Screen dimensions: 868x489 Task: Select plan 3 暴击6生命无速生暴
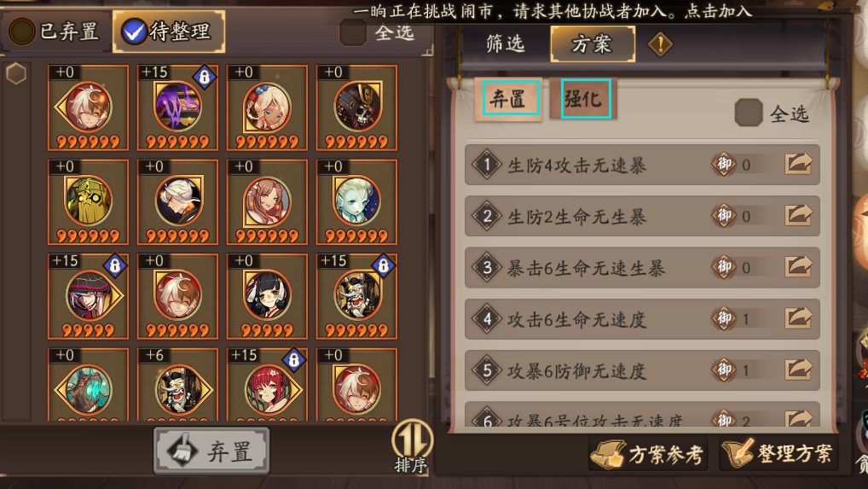tap(642, 267)
